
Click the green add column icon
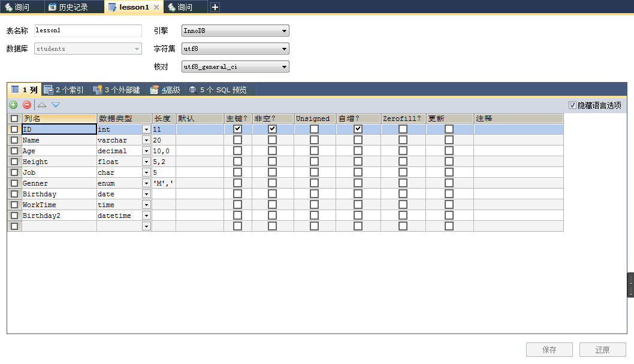tap(13, 105)
